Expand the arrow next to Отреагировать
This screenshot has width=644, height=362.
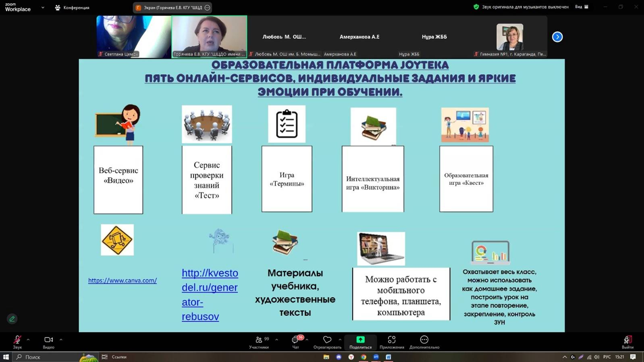click(340, 340)
